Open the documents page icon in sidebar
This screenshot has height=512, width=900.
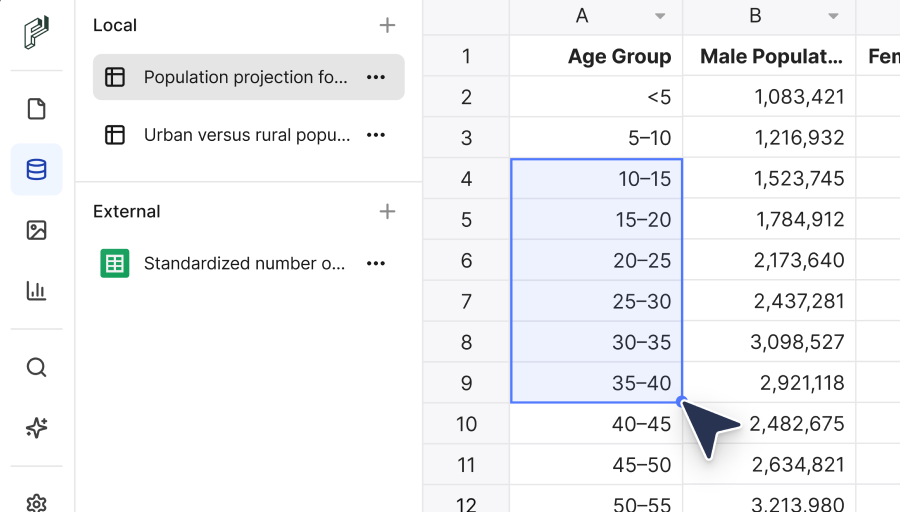click(37, 109)
